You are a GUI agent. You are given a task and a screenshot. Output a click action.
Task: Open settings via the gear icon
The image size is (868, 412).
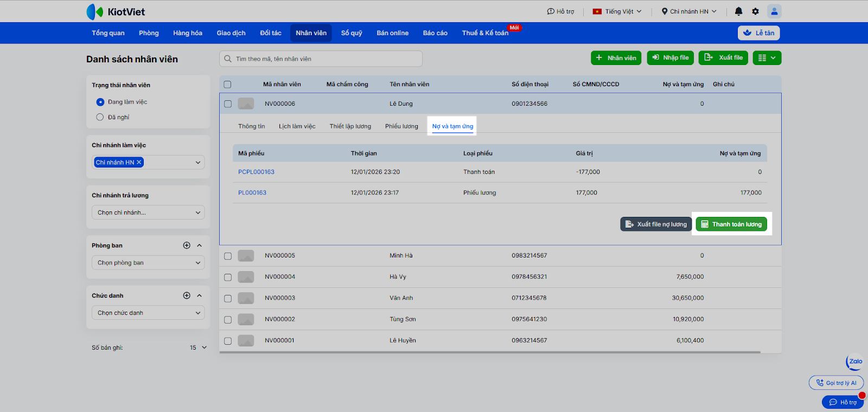click(x=755, y=11)
